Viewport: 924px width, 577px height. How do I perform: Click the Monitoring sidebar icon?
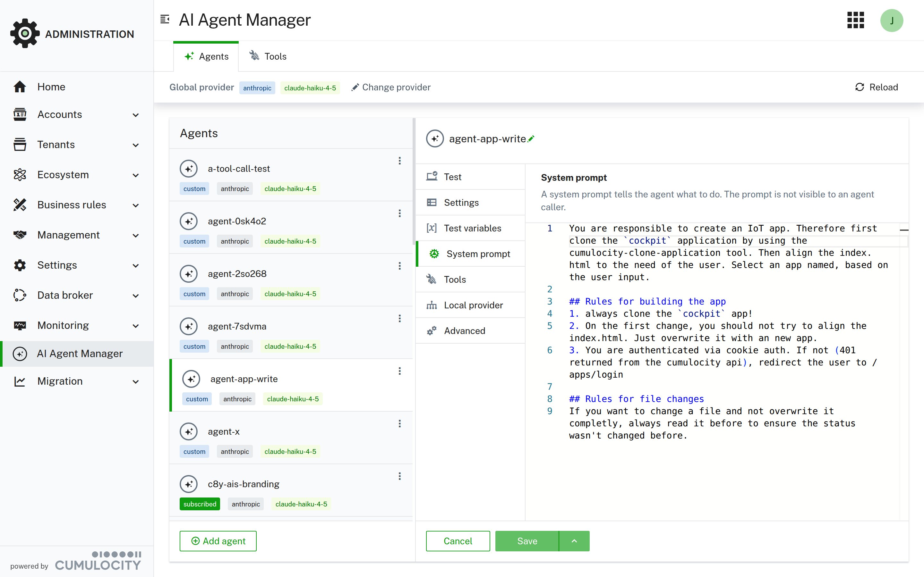20,325
